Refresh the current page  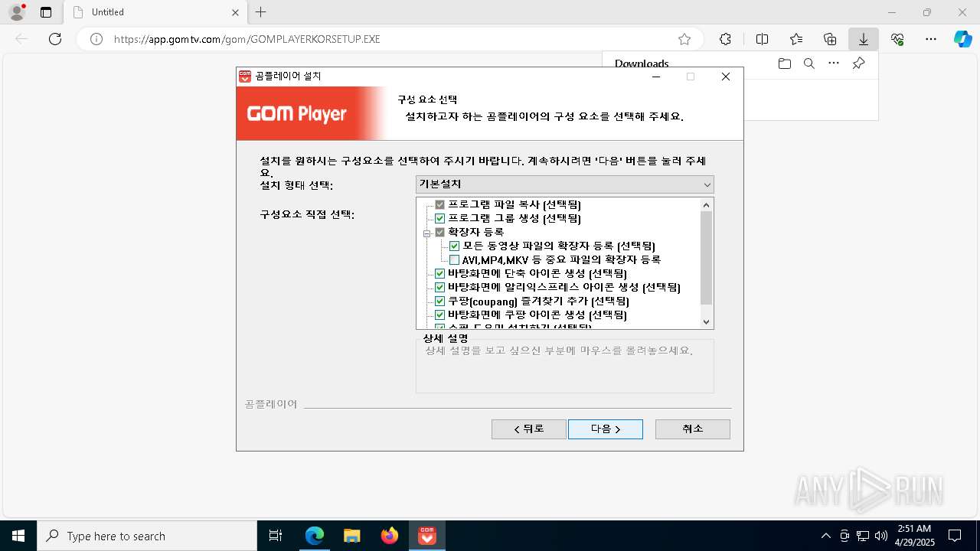[55, 39]
